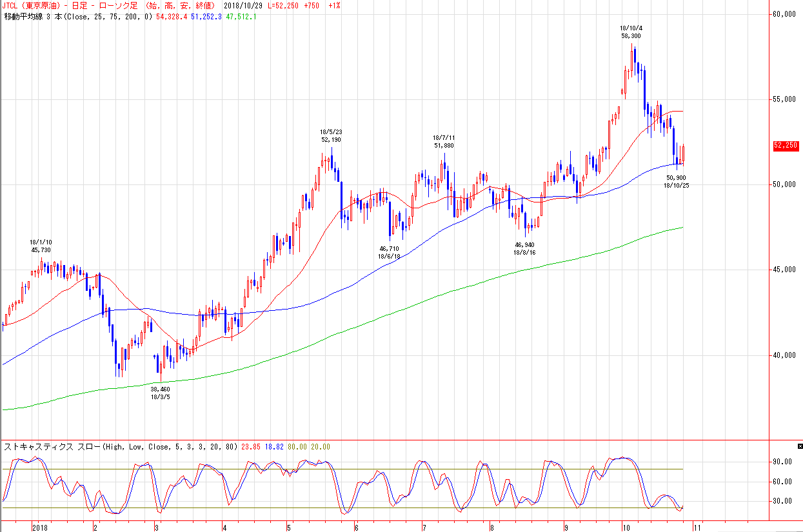This screenshot has height=532, width=803.
Task: Click the 45,000 price axis label
Action: [786, 270]
